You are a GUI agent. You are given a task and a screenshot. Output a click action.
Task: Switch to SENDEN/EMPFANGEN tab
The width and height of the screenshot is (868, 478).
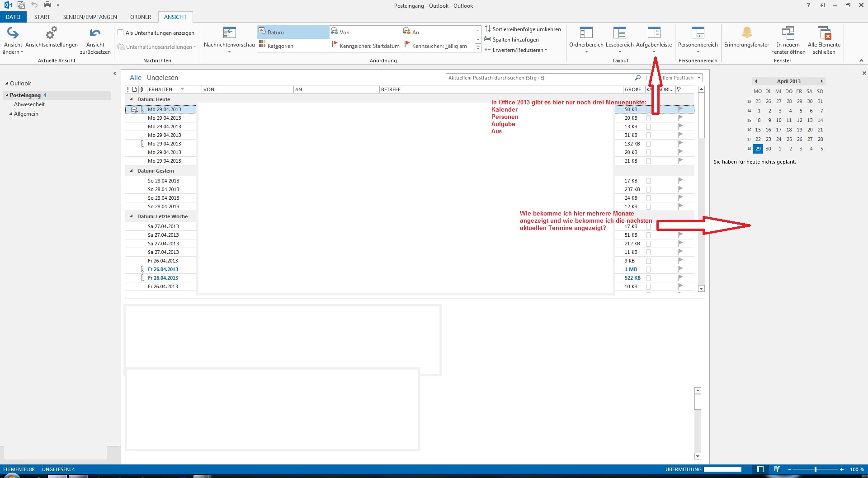(90, 17)
